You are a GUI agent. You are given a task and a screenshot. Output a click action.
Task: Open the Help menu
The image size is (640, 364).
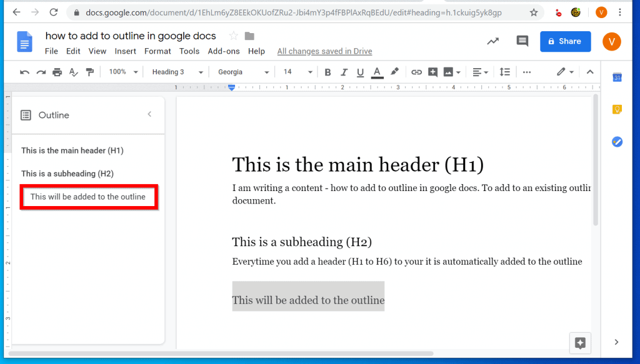tap(256, 51)
